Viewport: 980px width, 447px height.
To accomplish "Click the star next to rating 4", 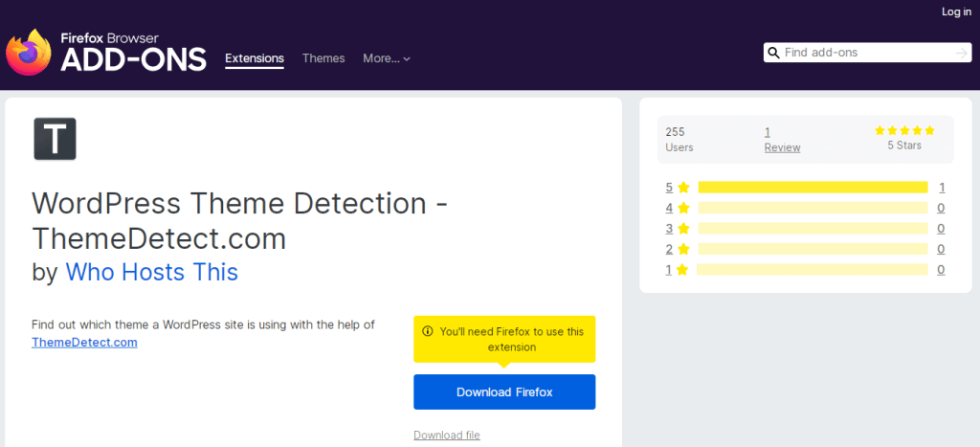I will point(683,208).
